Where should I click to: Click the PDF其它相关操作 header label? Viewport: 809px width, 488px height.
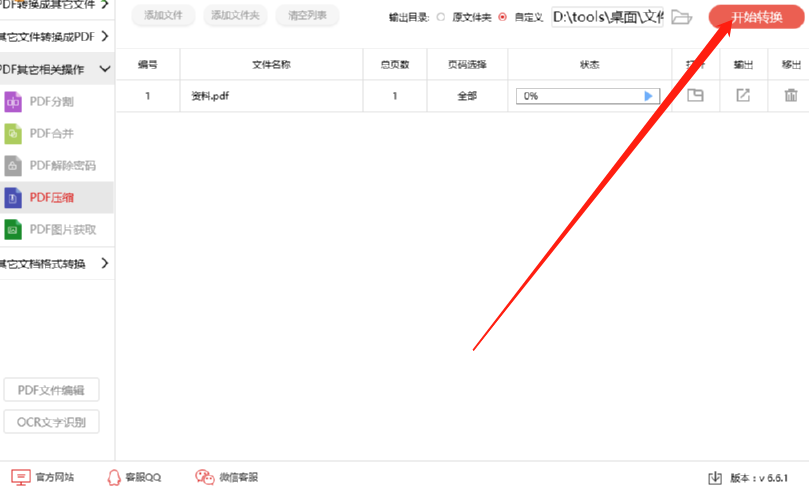click(42, 70)
